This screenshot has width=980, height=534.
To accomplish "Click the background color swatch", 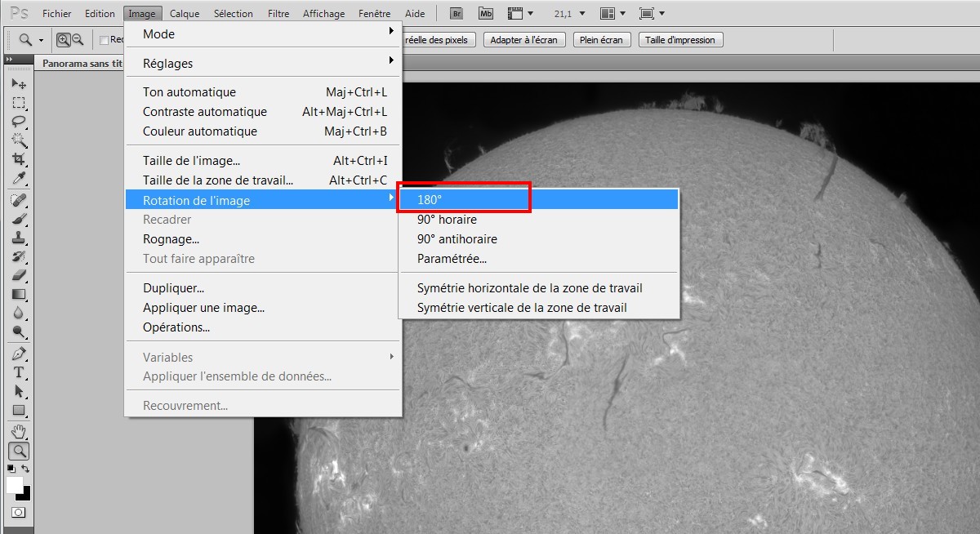I will (27, 495).
